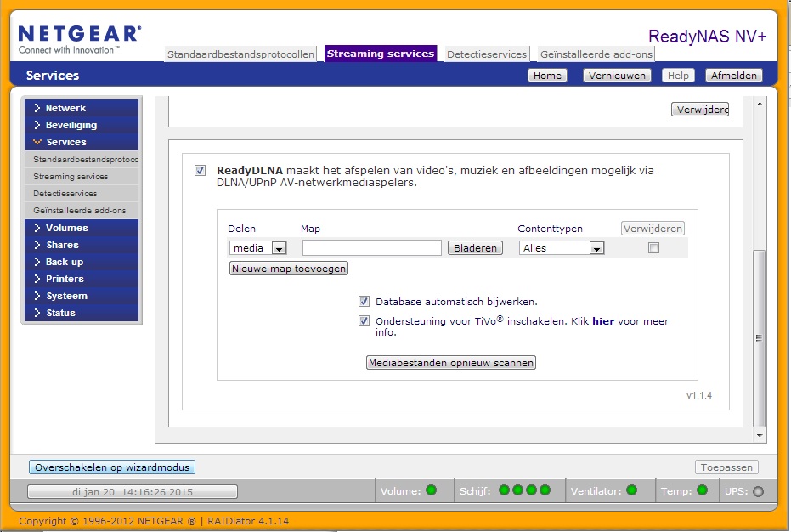This screenshot has height=532, width=791.
Task: Click the hier link for TiVo info
Action: pyautogui.click(x=602, y=321)
